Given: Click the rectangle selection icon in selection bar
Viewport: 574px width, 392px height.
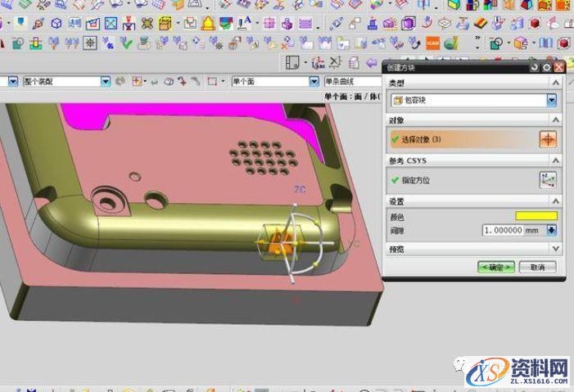Looking at the screenshot, I should point(212,81).
